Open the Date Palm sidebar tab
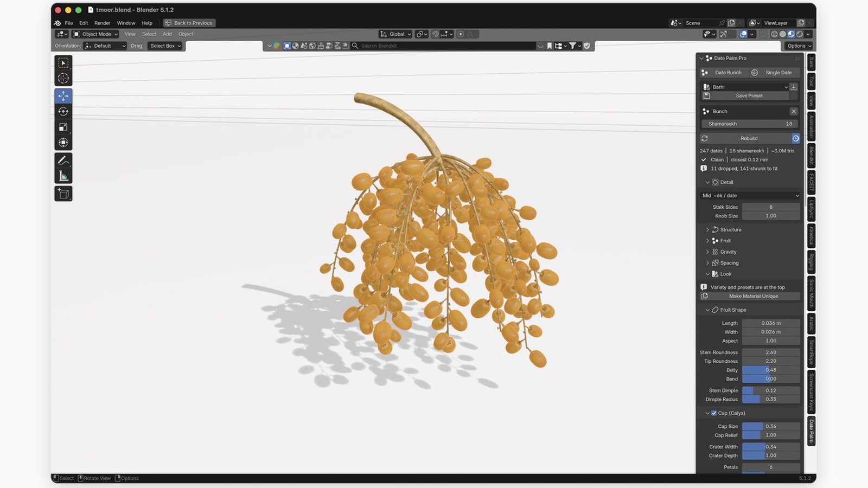868x488 pixels. tap(811, 432)
